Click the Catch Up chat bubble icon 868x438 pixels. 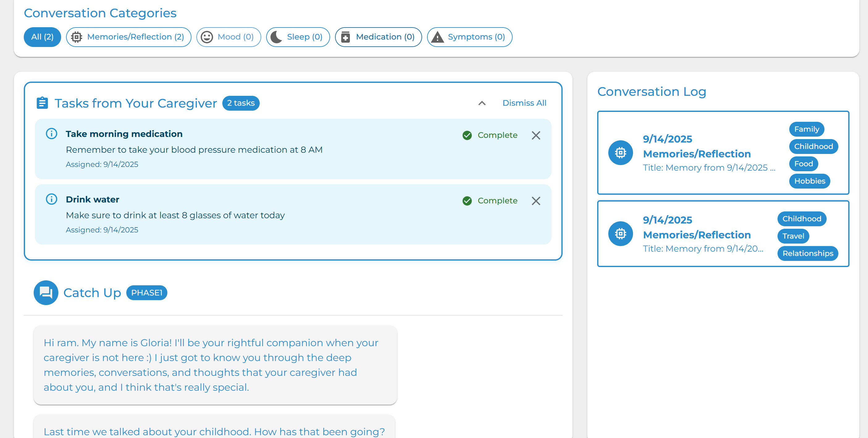[46, 292]
